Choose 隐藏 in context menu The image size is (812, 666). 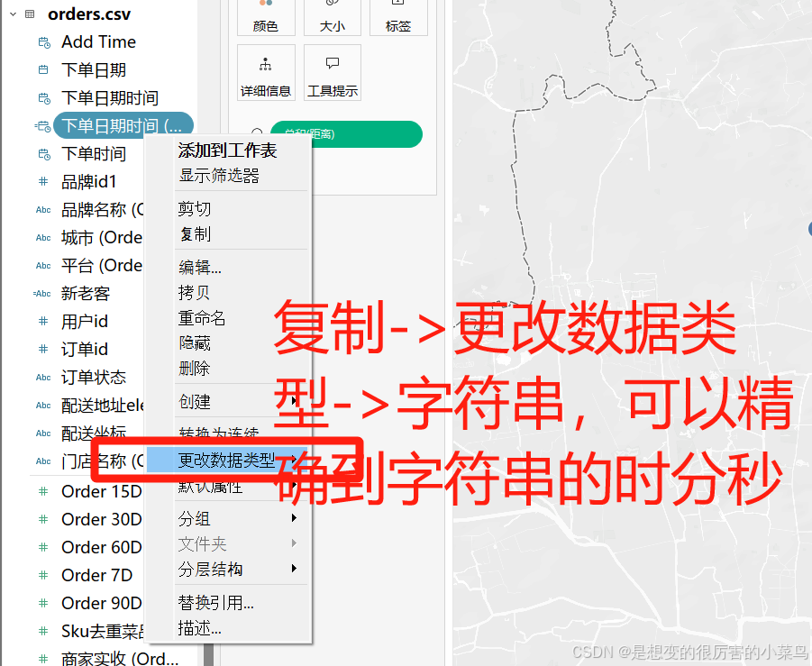click(x=228, y=343)
